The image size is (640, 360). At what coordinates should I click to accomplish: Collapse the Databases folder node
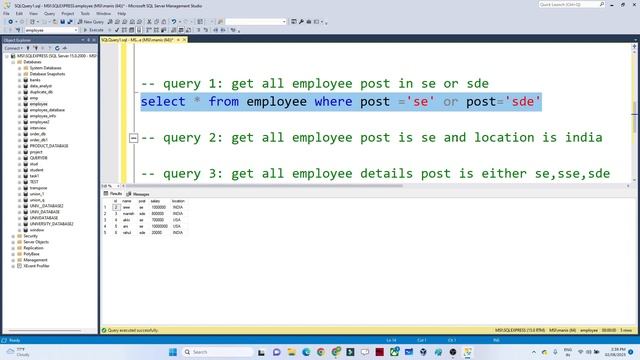[13, 62]
